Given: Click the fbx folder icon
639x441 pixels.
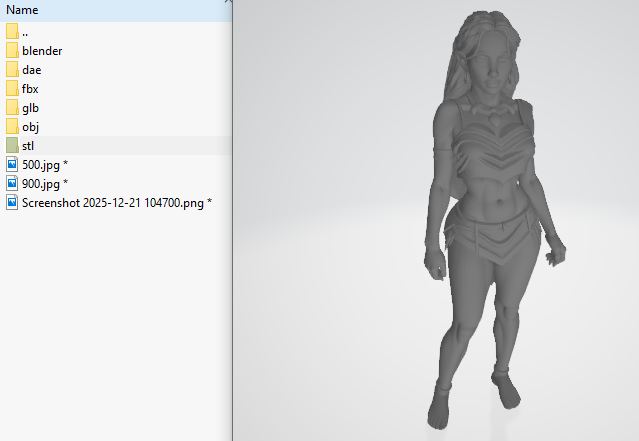Looking at the screenshot, I should coord(12,88).
